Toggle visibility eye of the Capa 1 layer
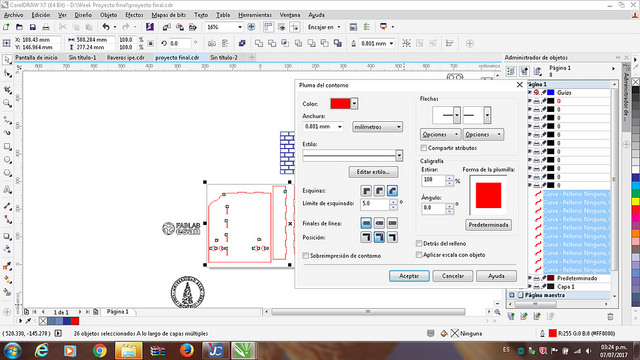640x360 pixels. click(530, 287)
